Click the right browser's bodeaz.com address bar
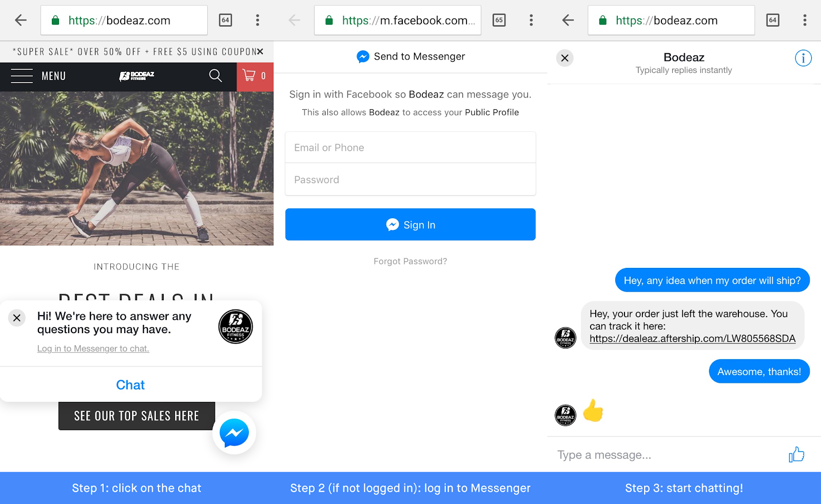The image size is (821, 504). click(671, 21)
